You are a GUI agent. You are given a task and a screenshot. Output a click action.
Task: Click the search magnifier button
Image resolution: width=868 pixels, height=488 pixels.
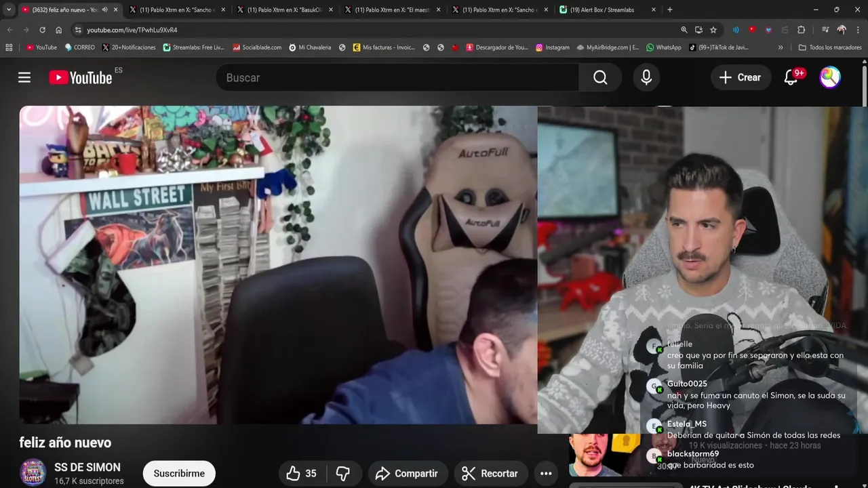click(600, 77)
